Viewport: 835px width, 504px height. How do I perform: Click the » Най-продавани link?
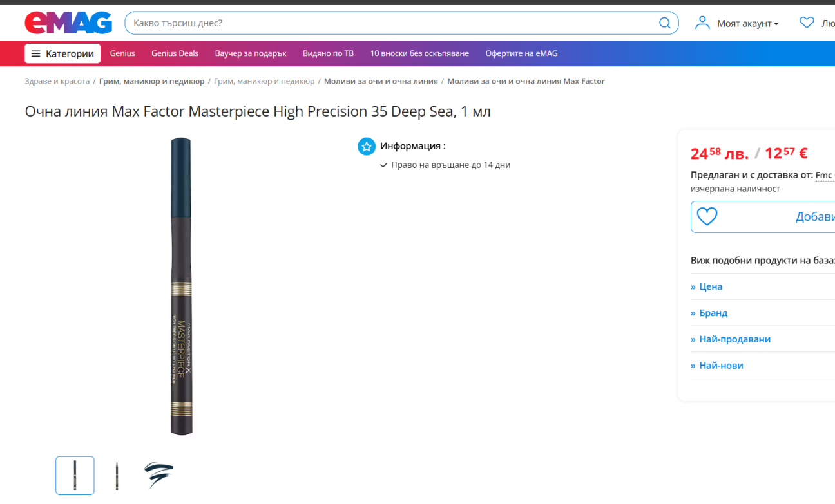pos(731,339)
